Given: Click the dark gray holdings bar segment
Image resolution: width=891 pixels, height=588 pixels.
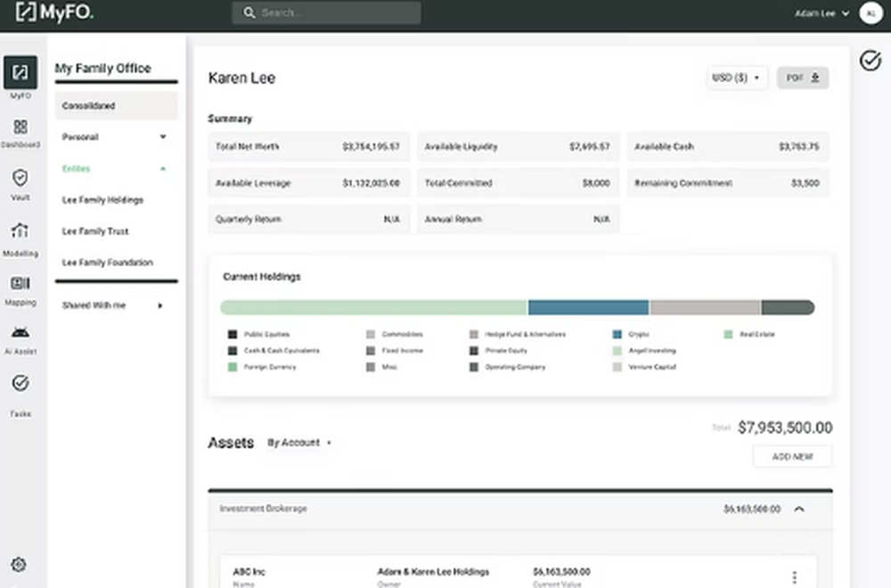Looking at the screenshot, I should [788, 307].
